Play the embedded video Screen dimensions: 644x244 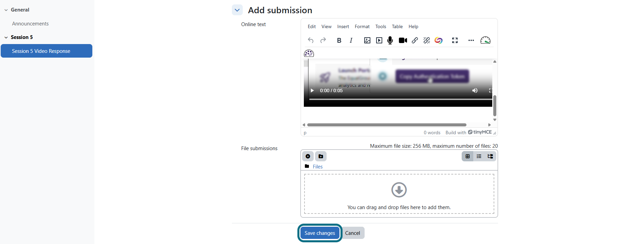[312, 90]
